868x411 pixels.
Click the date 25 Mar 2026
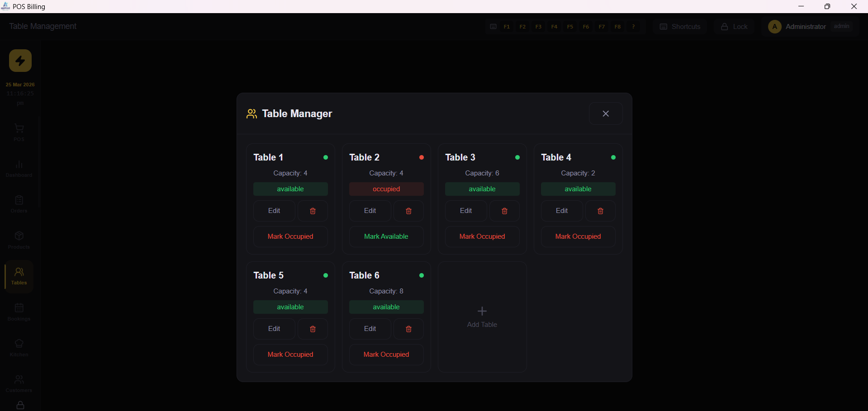point(20,85)
